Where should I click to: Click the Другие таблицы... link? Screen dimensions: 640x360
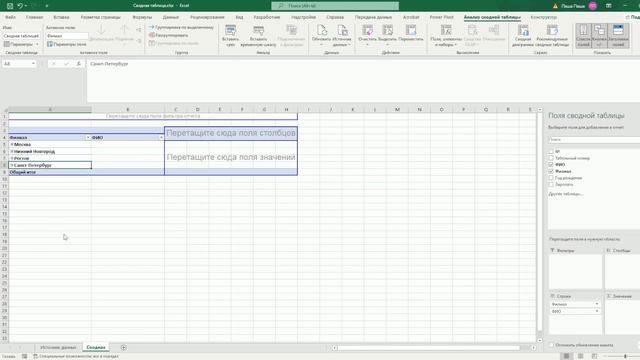[x=566, y=194]
